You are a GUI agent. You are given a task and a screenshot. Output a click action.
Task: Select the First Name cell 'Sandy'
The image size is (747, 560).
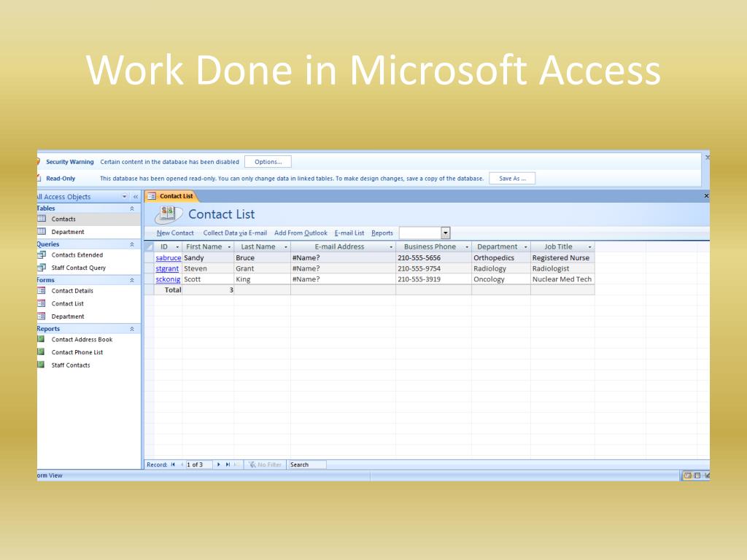pyautogui.click(x=208, y=257)
